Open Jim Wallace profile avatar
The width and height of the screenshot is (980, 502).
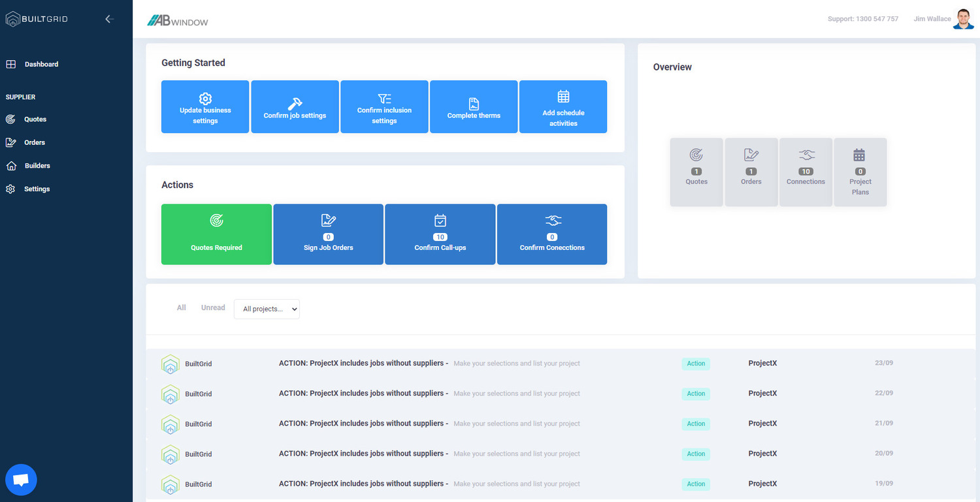[x=963, y=19]
